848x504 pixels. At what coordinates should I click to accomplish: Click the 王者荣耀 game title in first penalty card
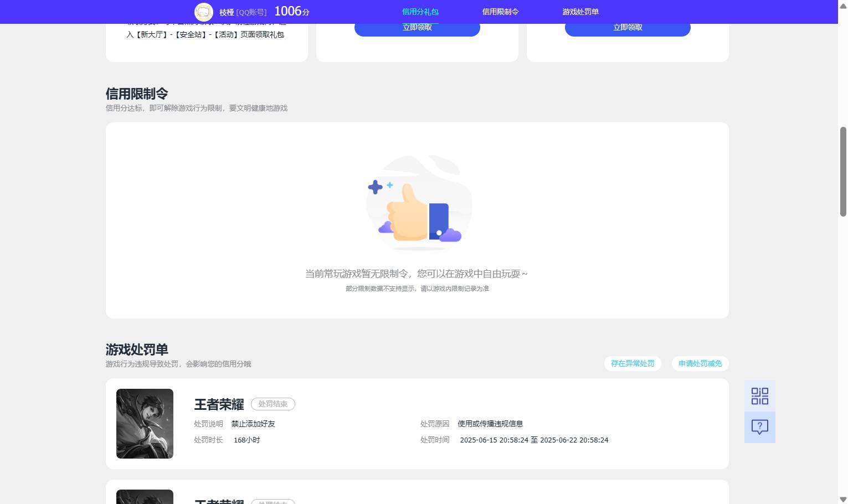(219, 404)
